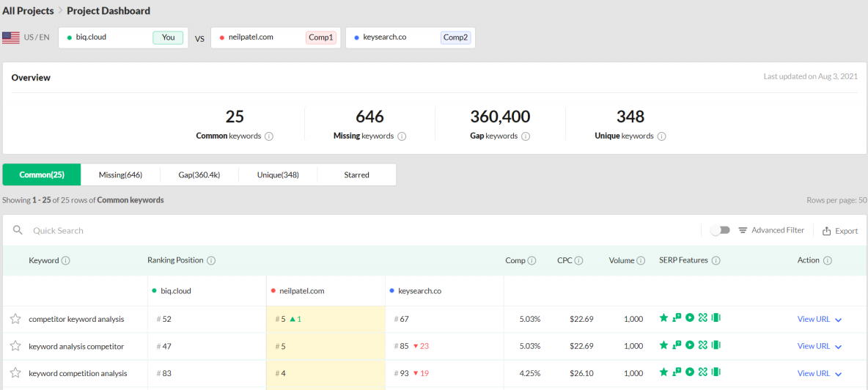The height and width of the screenshot is (390, 868).
Task: Go to All Projects breadcrumb
Action: tap(29, 10)
